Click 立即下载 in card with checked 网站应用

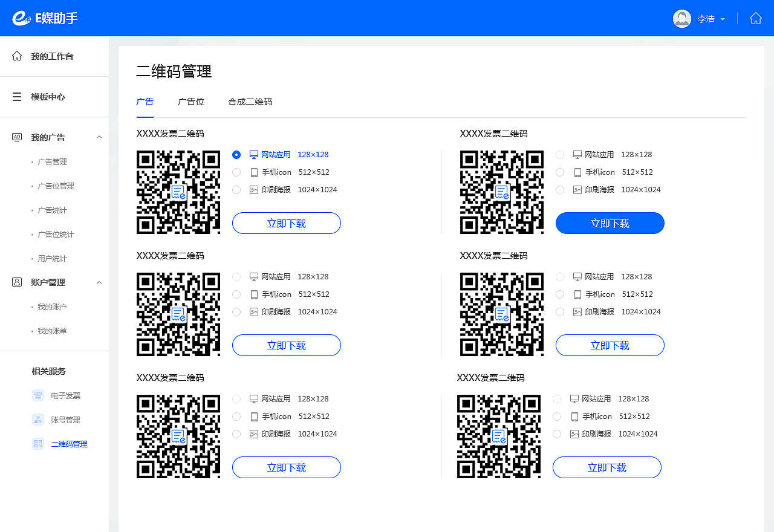tap(287, 223)
